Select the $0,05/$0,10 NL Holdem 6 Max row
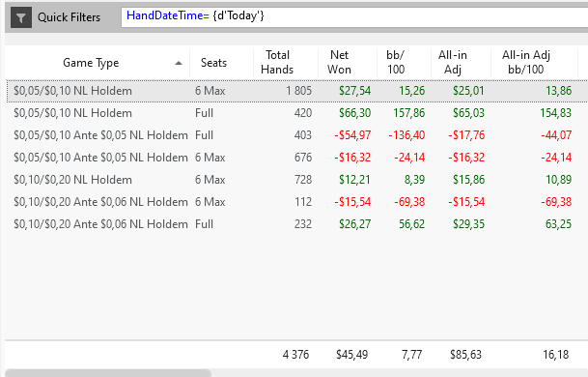The height and width of the screenshot is (377, 588). point(297,91)
